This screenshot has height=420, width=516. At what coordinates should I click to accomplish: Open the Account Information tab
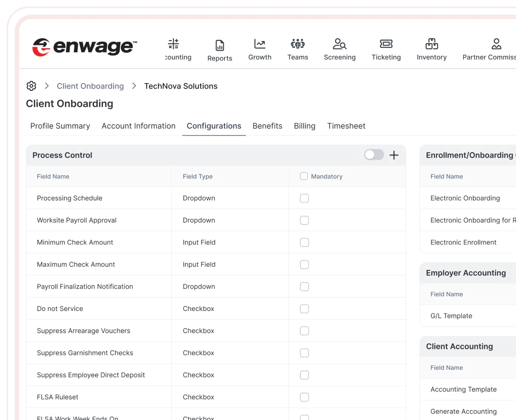coord(138,126)
